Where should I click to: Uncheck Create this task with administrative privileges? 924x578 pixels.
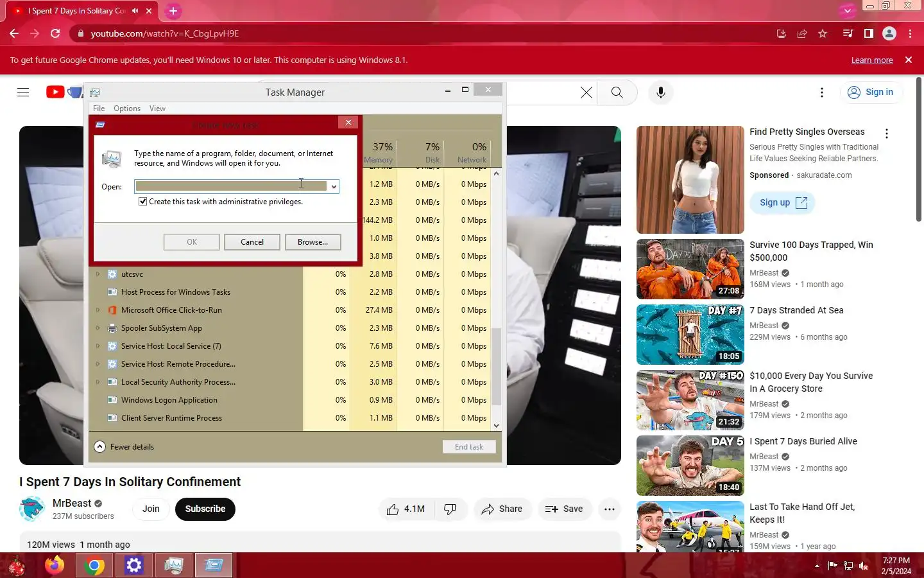(x=142, y=202)
